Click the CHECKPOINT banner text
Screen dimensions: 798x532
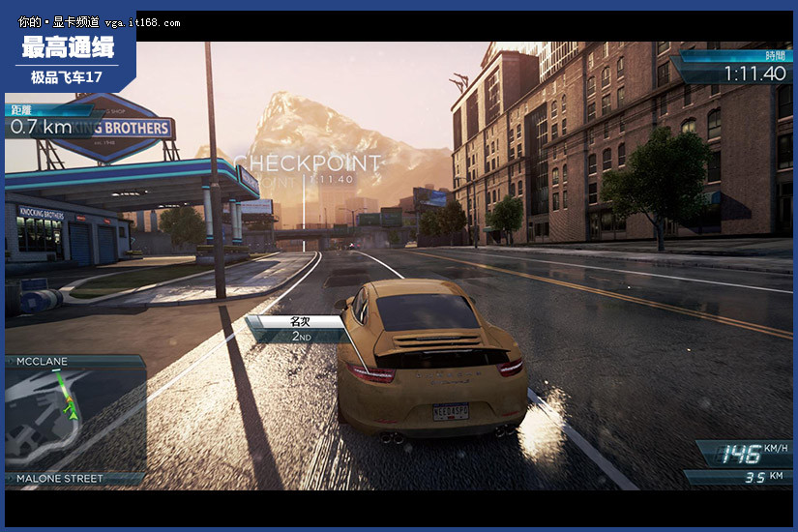tap(308, 163)
